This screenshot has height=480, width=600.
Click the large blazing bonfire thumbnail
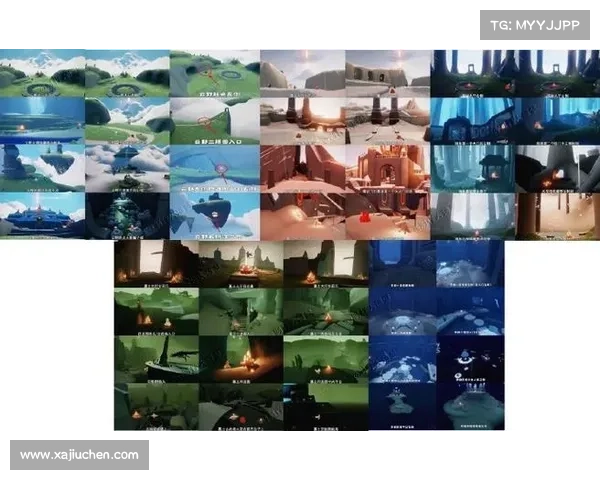pos(241,358)
